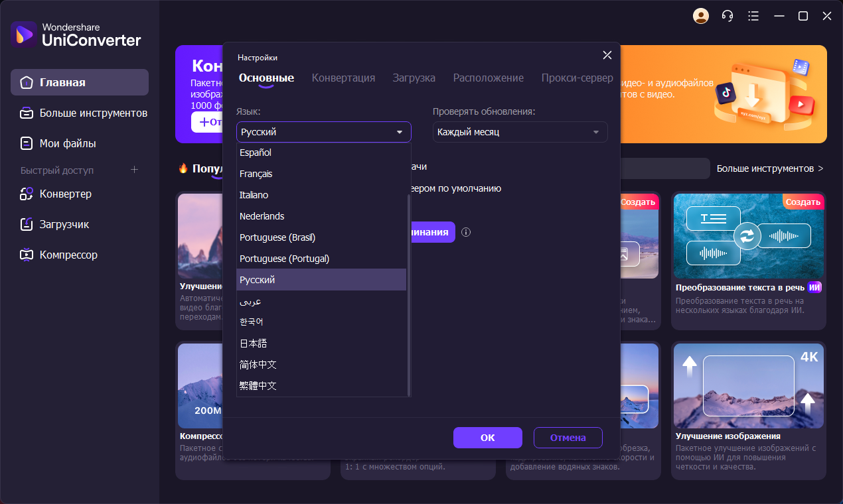Click the Compressor icon in sidebar
The height and width of the screenshot is (504, 843).
click(x=27, y=255)
